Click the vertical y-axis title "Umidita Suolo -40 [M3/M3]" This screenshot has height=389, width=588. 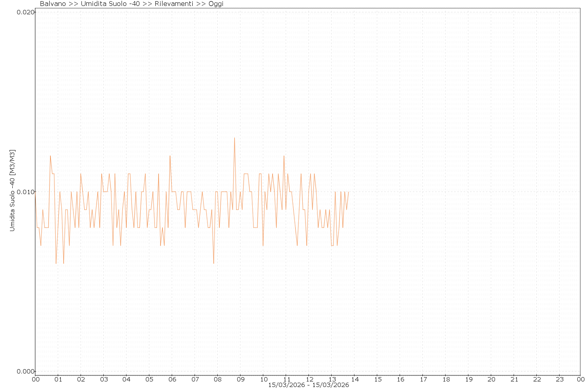coord(12,191)
